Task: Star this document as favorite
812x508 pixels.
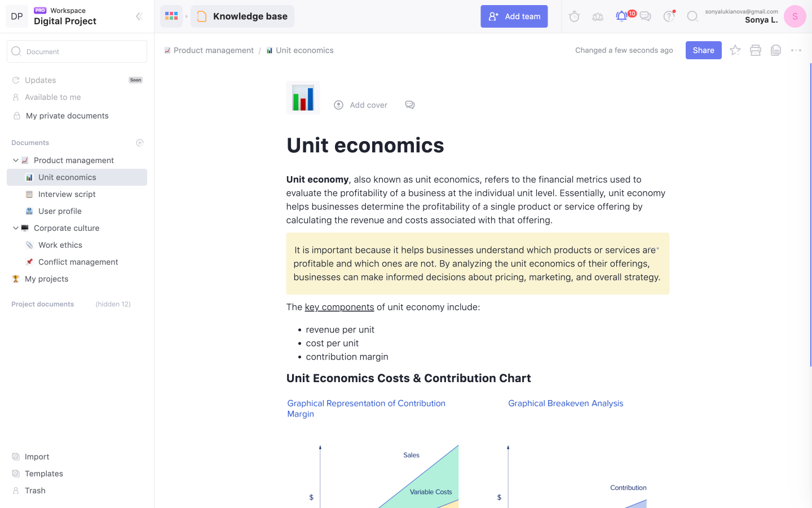Action: pyautogui.click(x=735, y=50)
